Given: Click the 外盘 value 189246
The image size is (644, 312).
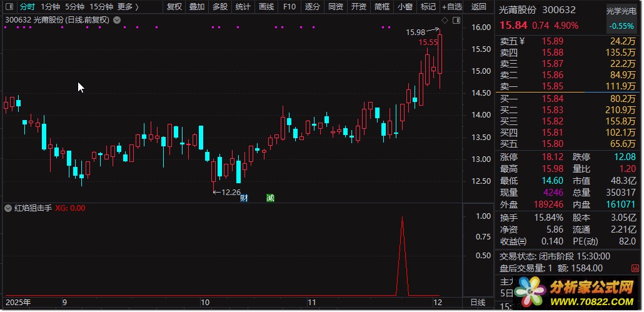Looking at the screenshot, I should [549, 204].
